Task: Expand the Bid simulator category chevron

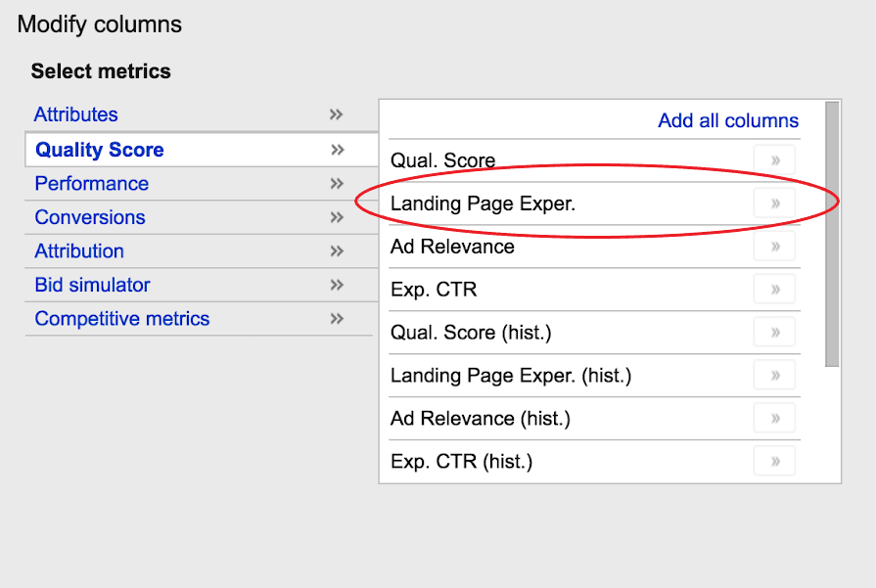Action: (336, 285)
